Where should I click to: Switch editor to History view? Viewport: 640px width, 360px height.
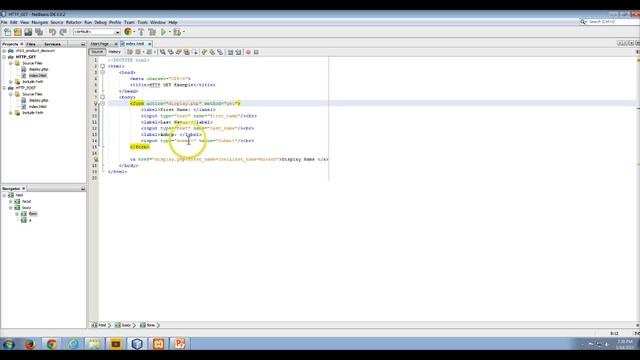[x=114, y=52]
